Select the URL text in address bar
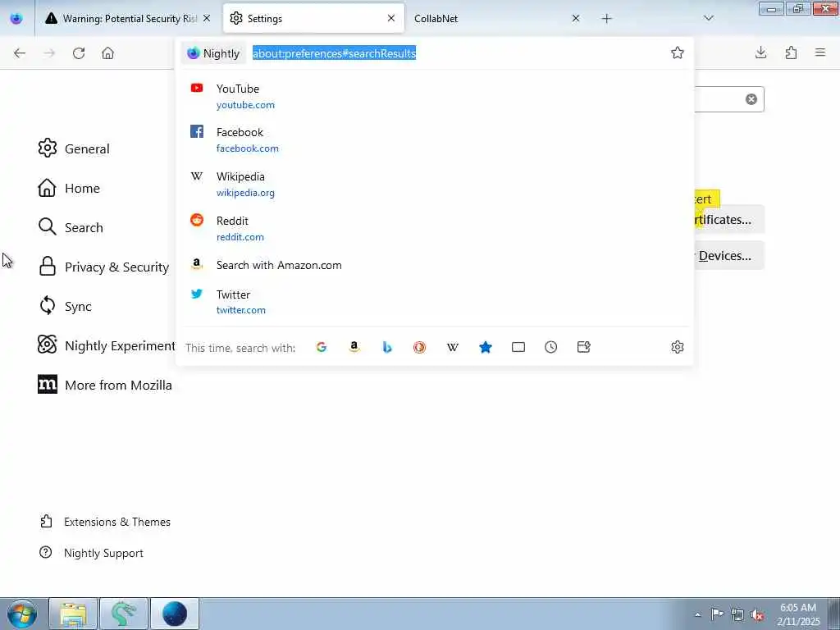840x630 pixels. click(x=335, y=53)
